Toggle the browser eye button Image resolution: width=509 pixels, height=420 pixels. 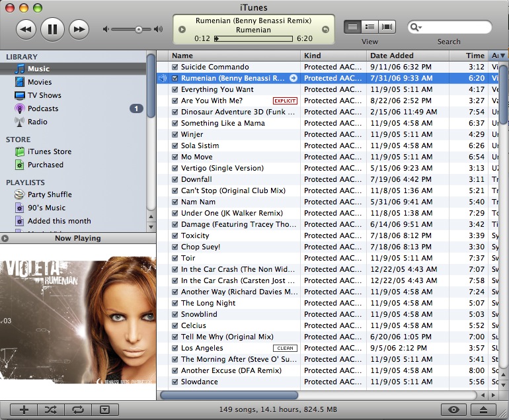coord(453,410)
